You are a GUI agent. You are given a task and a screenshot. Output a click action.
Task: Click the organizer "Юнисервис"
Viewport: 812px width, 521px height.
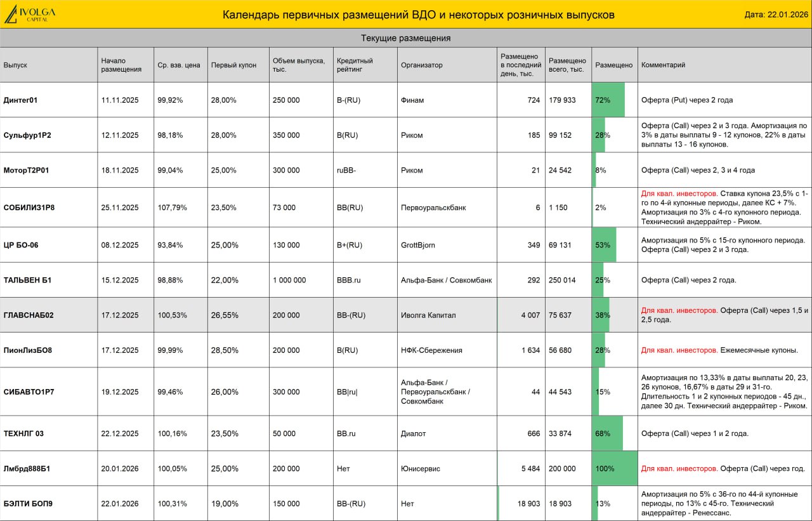pyautogui.click(x=421, y=468)
